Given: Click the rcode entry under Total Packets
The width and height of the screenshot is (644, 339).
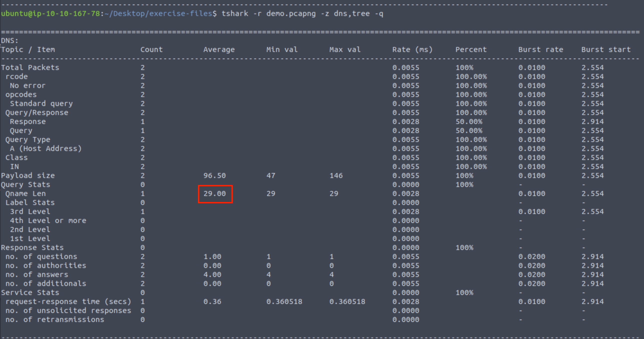Looking at the screenshot, I should (16, 76).
